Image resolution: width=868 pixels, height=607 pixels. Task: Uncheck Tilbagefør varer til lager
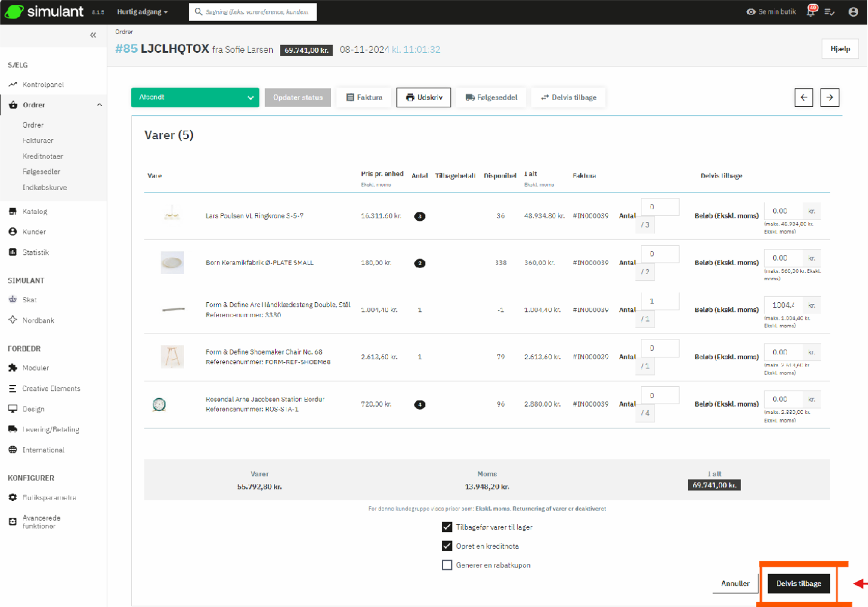pyautogui.click(x=447, y=527)
